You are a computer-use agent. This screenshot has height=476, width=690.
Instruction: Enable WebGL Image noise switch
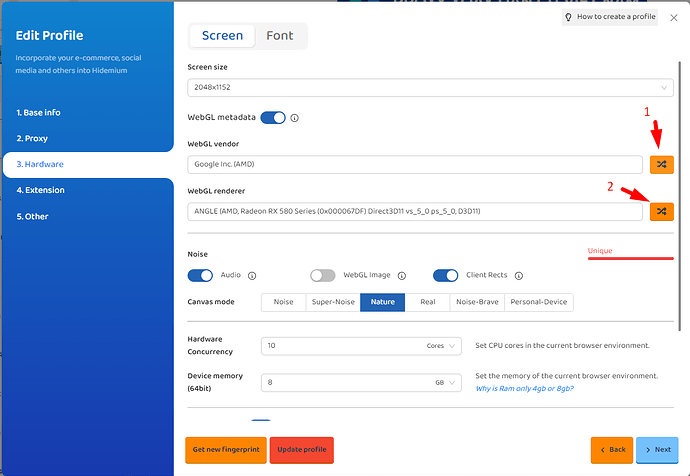[323, 276]
